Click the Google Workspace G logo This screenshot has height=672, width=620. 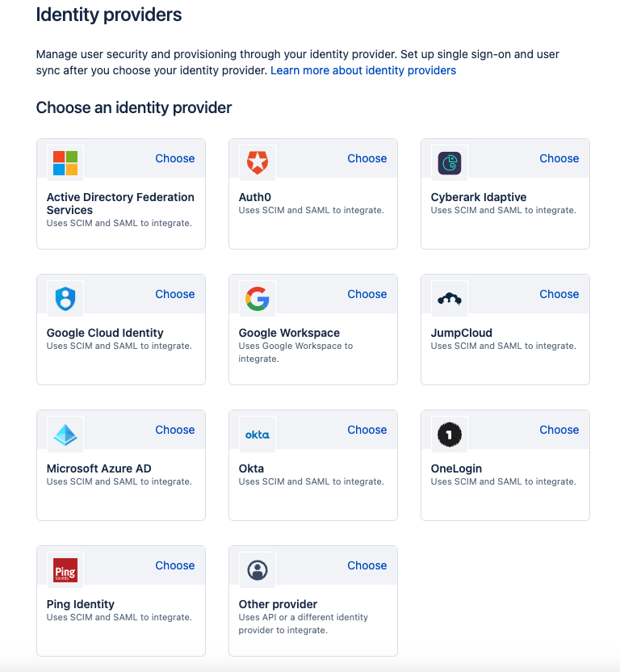point(257,299)
